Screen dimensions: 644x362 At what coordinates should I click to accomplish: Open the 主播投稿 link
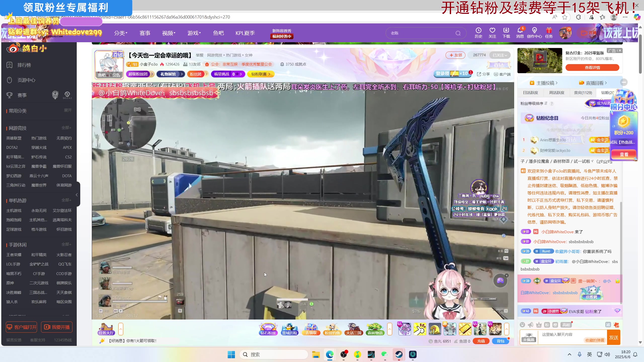point(543,83)
